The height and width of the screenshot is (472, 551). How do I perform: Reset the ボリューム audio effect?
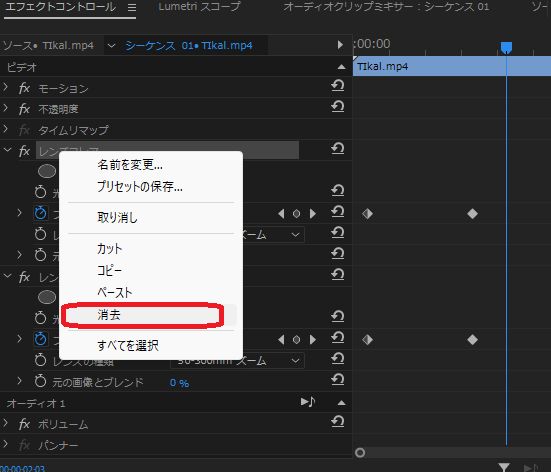(338, 421)
